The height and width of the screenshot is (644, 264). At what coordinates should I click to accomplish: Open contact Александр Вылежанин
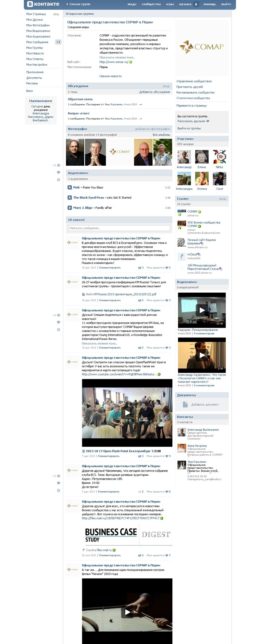[203, 430]
